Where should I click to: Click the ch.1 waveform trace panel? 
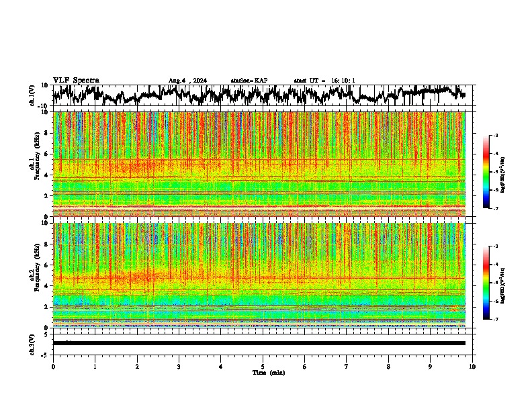[264, 95]
